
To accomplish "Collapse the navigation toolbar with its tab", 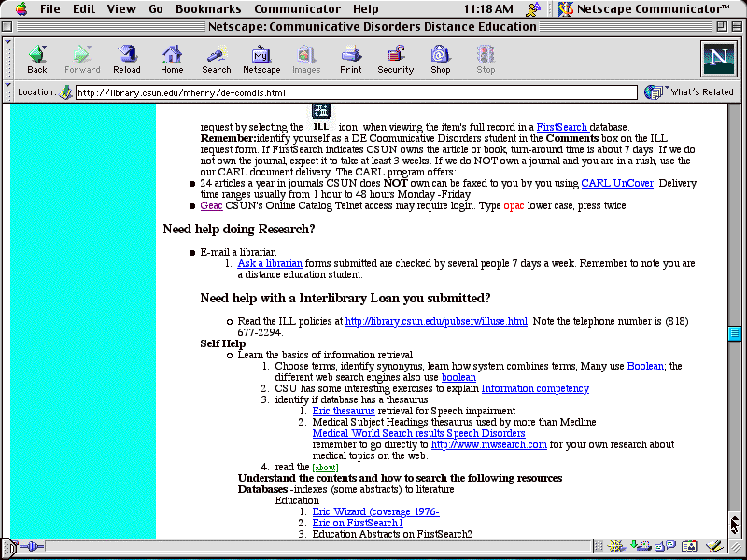I will [x=7, y=58].
